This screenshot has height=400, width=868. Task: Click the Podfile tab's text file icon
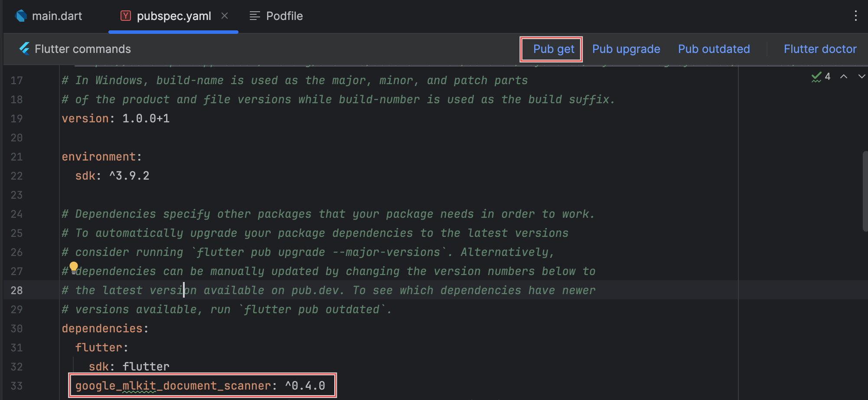(255, 16)
